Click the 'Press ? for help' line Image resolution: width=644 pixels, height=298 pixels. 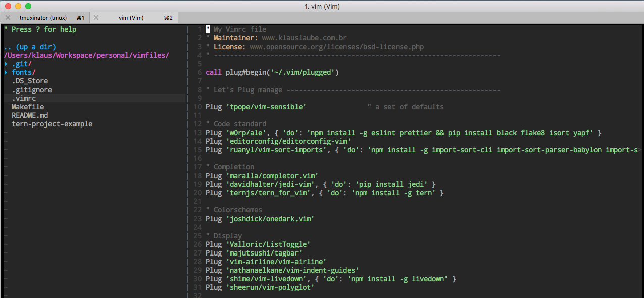(x=40, y=29)
